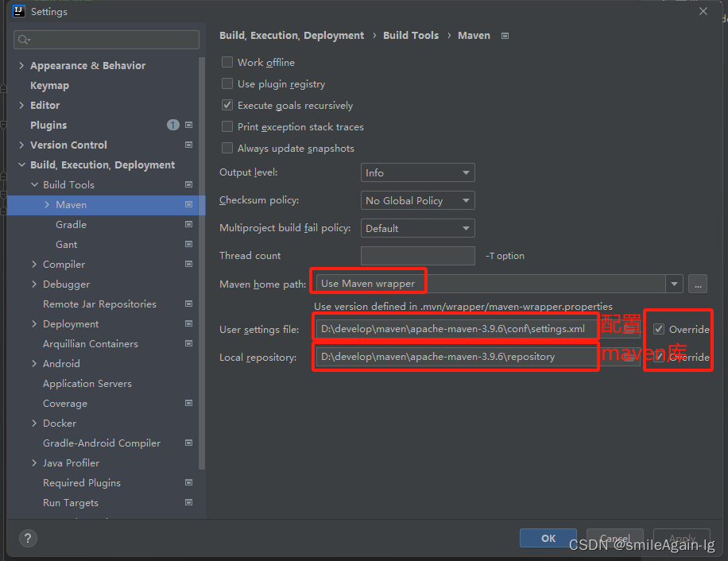Click project-level icon next to Plugins
The height and width of the screenshot is (561, 728).
point(188,126)
